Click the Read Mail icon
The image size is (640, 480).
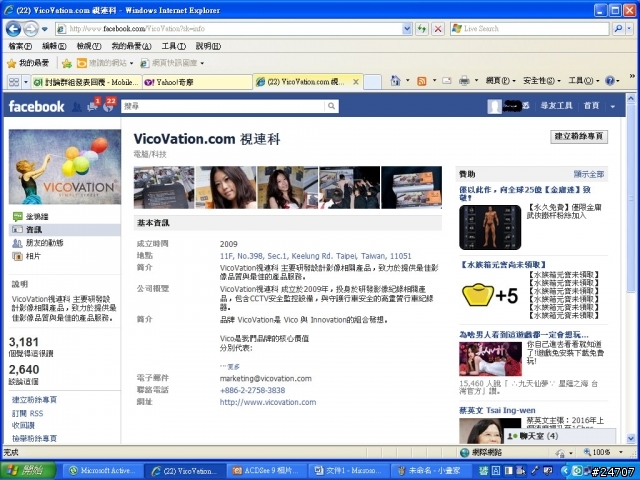447,81
